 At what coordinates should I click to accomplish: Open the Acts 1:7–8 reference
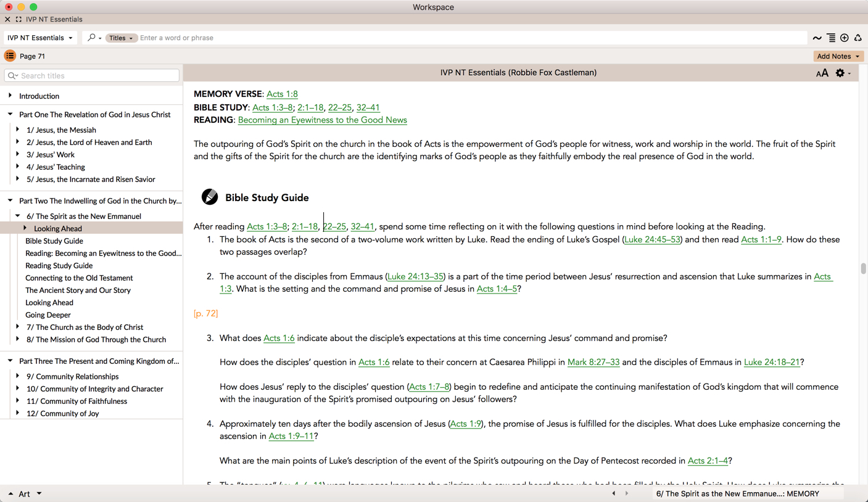coord(429,387)
